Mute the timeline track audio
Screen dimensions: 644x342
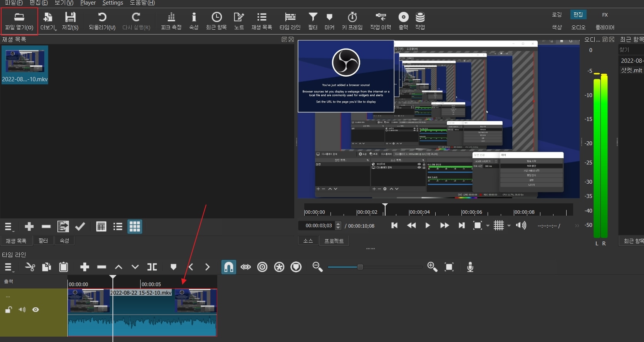point(22,310)
